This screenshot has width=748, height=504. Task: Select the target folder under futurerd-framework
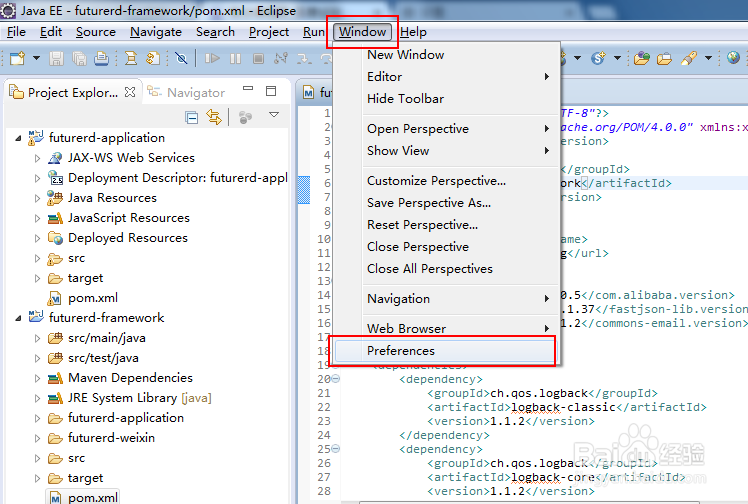click(x=85, y=478)
